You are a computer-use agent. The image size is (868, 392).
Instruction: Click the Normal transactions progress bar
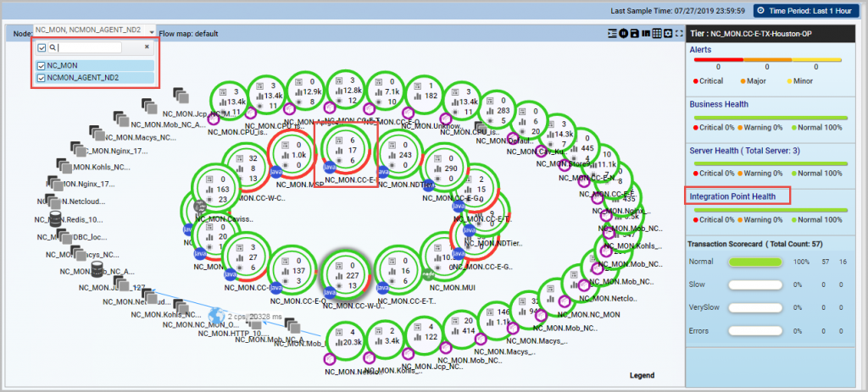click(x=755, y=262)
